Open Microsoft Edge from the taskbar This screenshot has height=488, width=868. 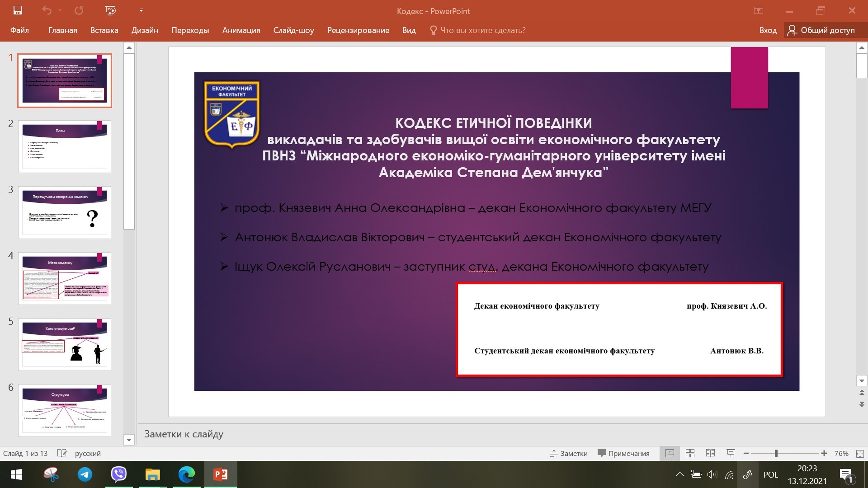coord(187,474)
